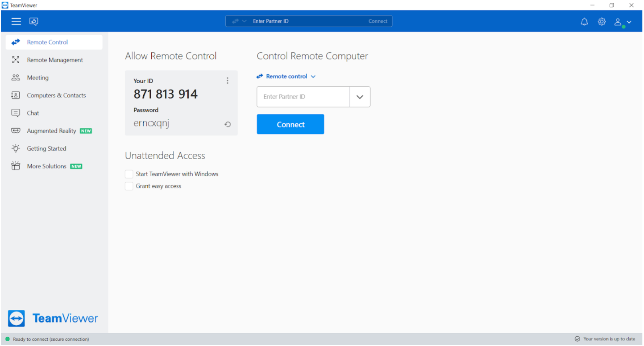Open the Meeting section
The width and height of the screenshot is (644, 346).
point(37,78)
